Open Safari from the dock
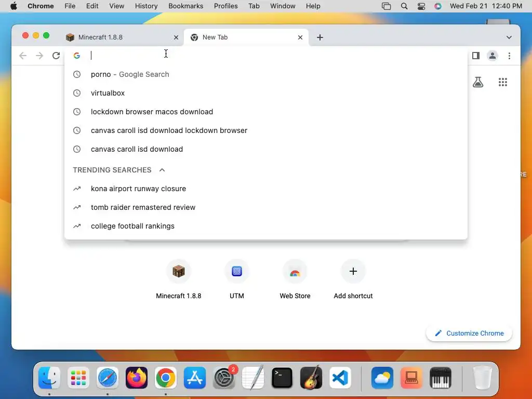 point(108,378)
